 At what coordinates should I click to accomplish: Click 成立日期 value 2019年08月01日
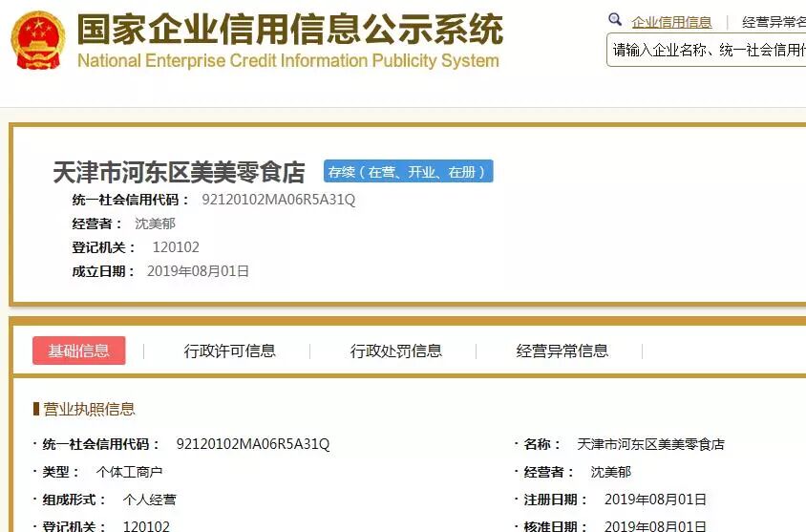[x=198, y=271]
